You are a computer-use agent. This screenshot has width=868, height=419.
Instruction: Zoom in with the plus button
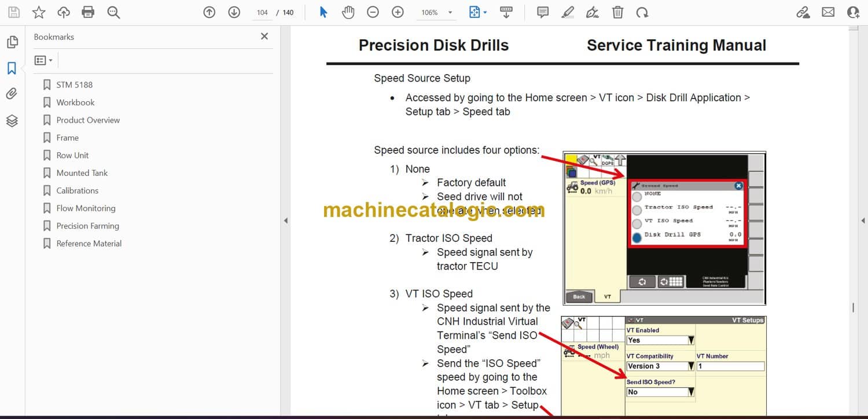tap(398, 12)
